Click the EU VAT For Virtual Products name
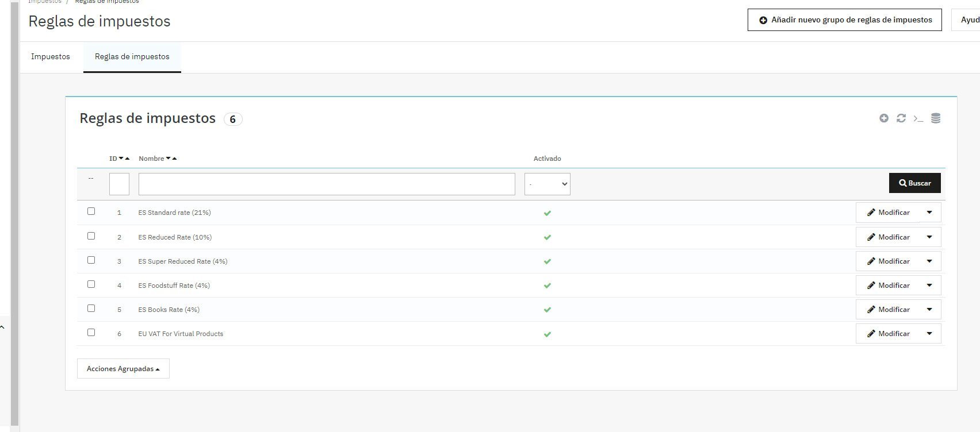The image size is (980, 432). coord(181,334)
